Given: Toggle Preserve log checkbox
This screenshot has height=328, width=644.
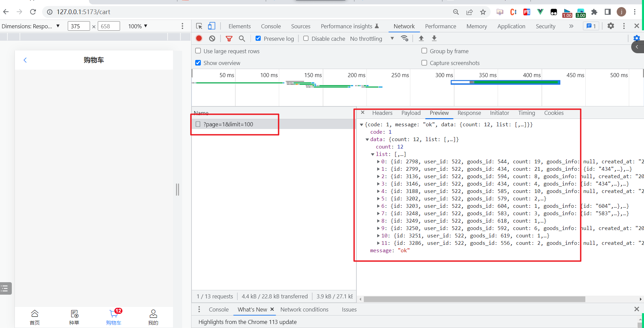Looking at the screenshot, I should (258, 38).
